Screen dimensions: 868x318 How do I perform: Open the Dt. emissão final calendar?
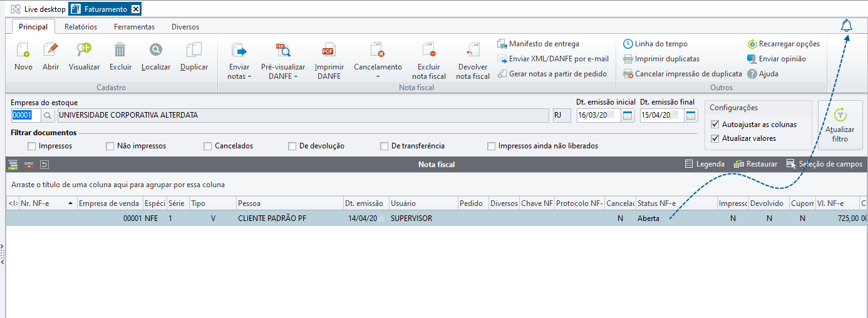pyautogui.click(x=691, y=115)
